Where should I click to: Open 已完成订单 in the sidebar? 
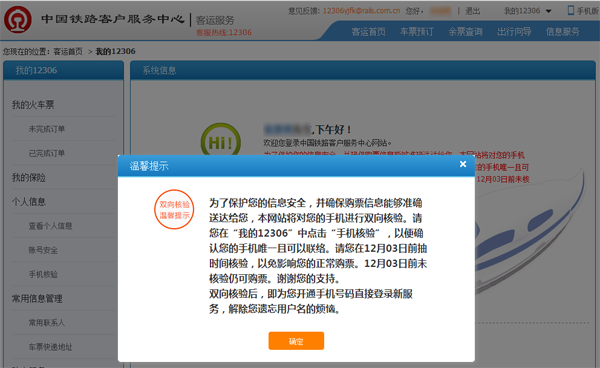coord(47,153)
